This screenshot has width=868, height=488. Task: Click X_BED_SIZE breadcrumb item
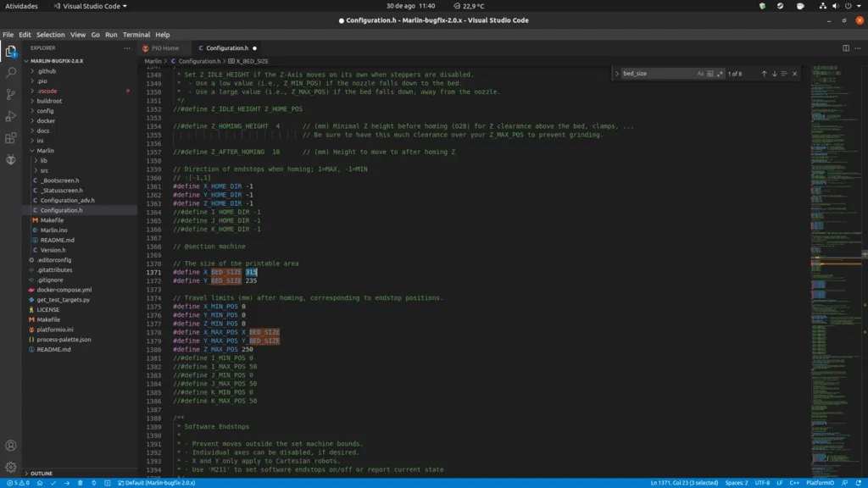tap(248, 61)
